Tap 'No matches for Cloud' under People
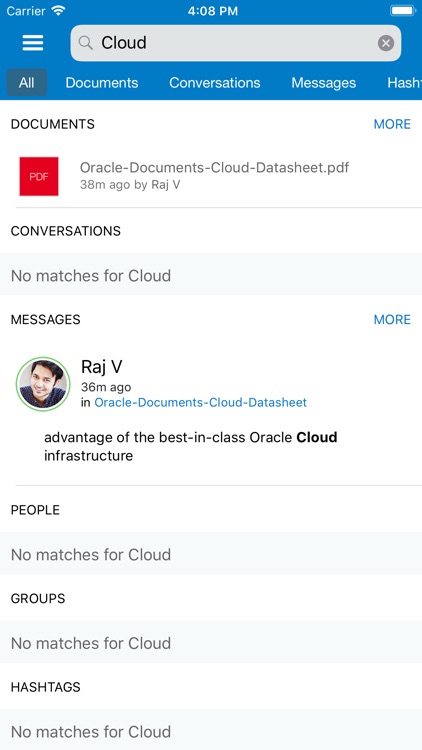Screen dimensions: 422x750 (91, 554)
